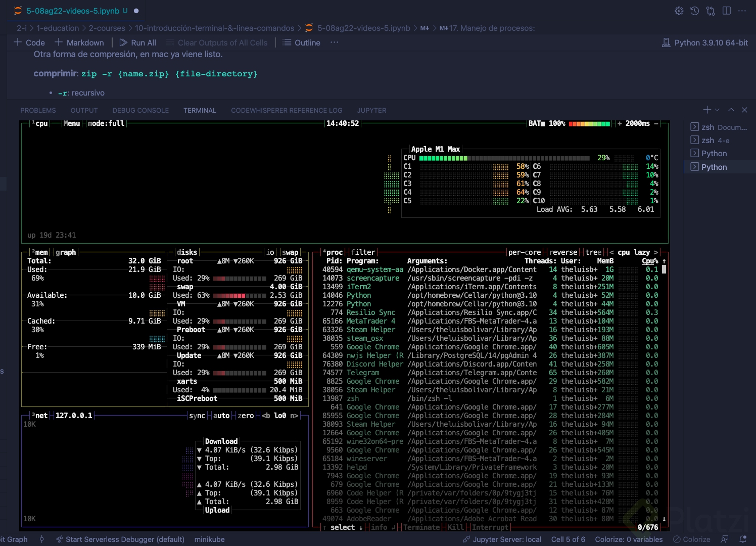Screen dimensions: 756x546
Task: Click the Jupyter Server plug icon
Action: click(466, 539)
